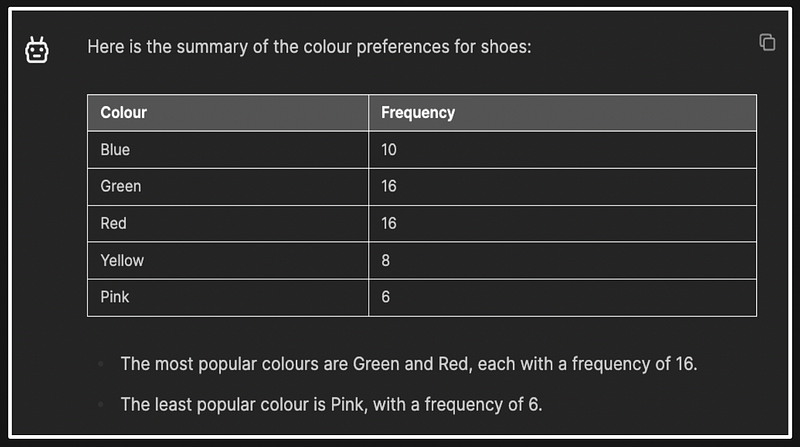Click "each with a frequency of 16" text
This screenshot has width=800, height=447.
click(x=587, y=364)
